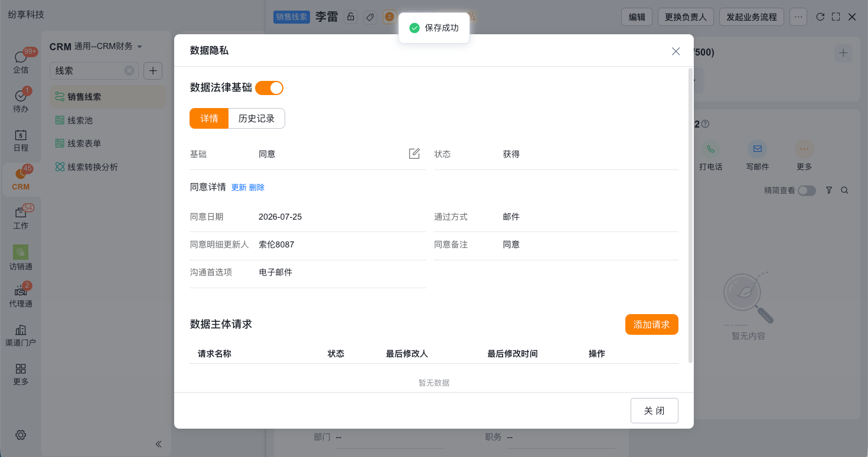Click the 电子邮件 value of 沟通首选项
This screenshot has height=457, width=868.
point(275,272)
